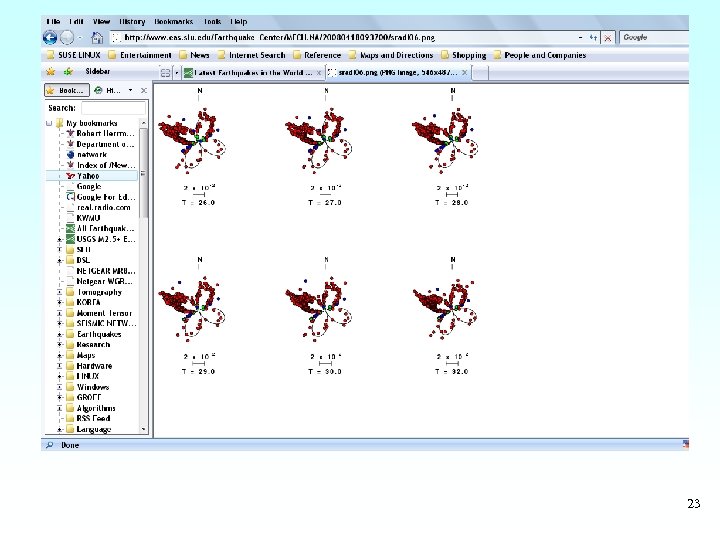Open the address bar history dropdown arrow
This screenshot has width=720, height=540.
click(x=580, y=38)
